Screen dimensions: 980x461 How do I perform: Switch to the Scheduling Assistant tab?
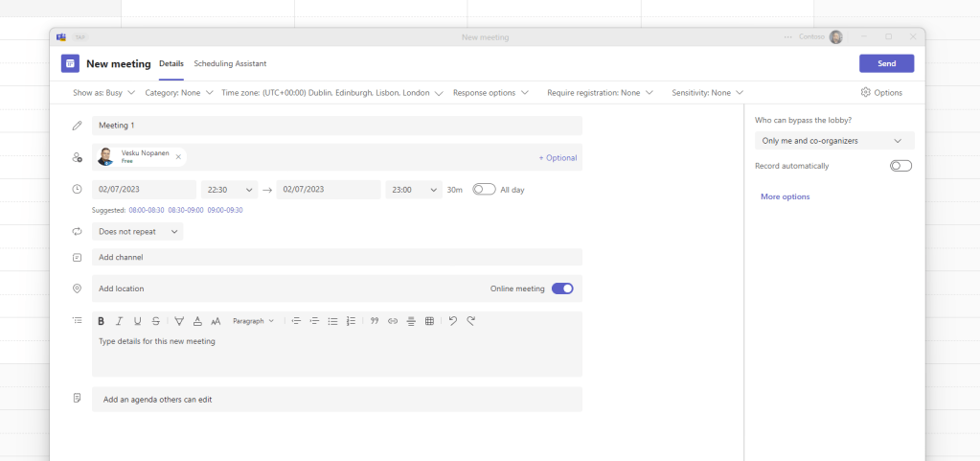(230, 63)
